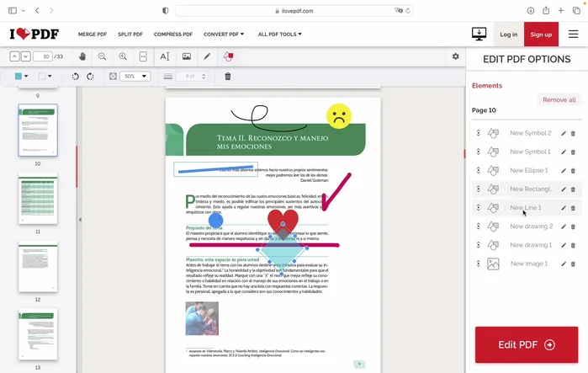
Task: Select the freehand draw pencil tool
Action: point(207,56)
